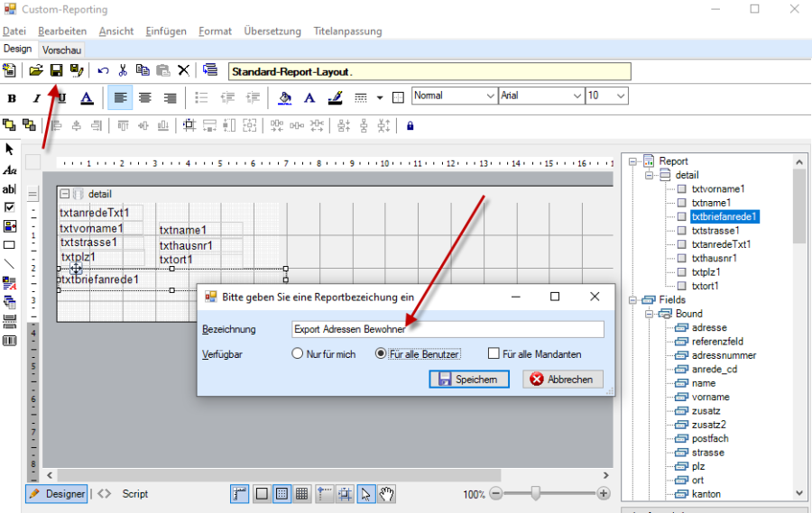Toggle bold formatting

click(x=12, y=98)
